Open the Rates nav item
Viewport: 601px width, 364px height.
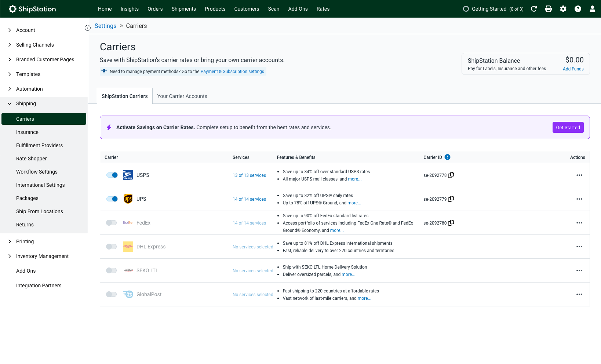(323, 9)
